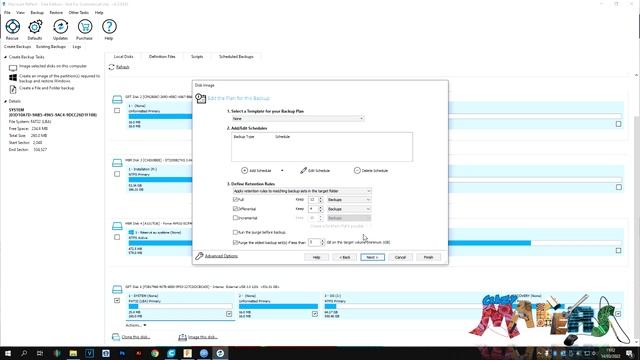Collapse the Details section

pos(5,101)
